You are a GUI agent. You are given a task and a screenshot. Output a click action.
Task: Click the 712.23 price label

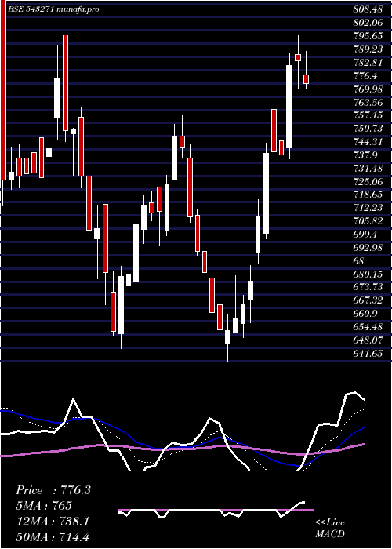click(368, 208)
